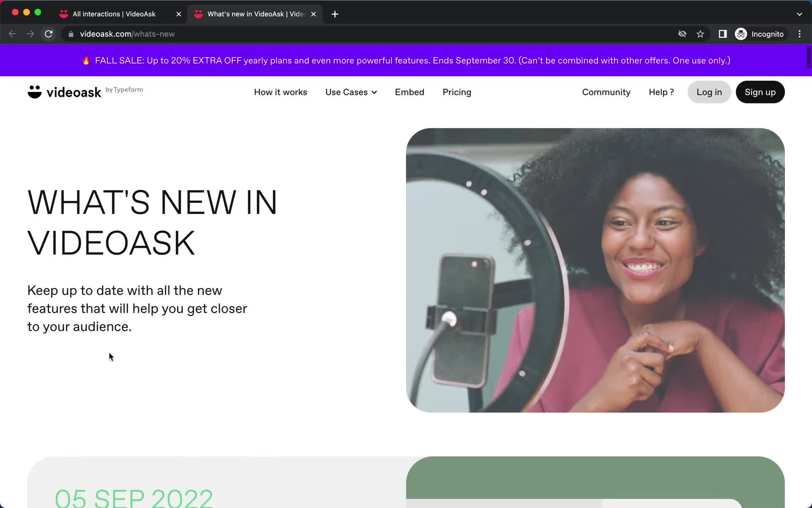Image resolution: width=812 pixels, height=508 pixels.
Task: Click the camera/video icon on first tab
Action: pyautogui.click(x=64, y=14)
